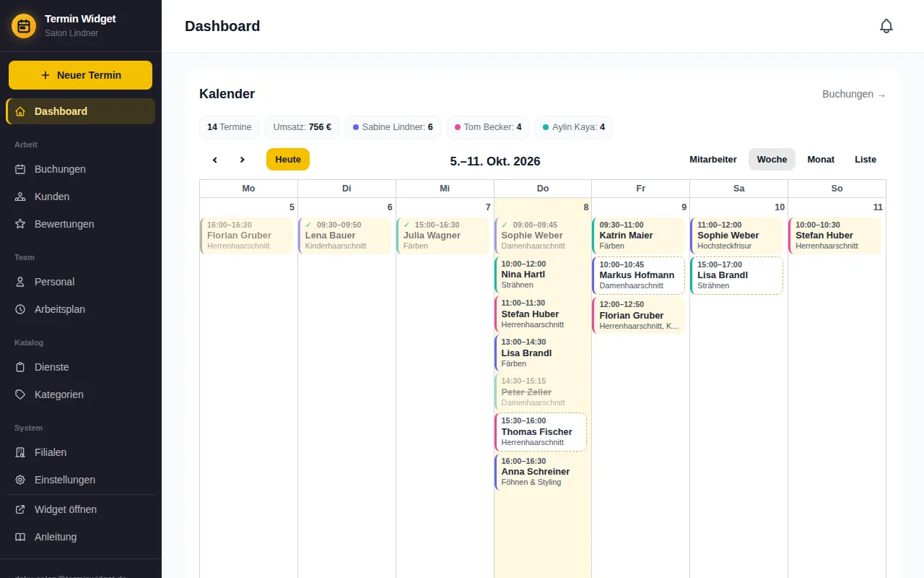This screenshot has height=578, width=924.
Task: Click the Filialen building icon
Action: click(x=20, y=452)
